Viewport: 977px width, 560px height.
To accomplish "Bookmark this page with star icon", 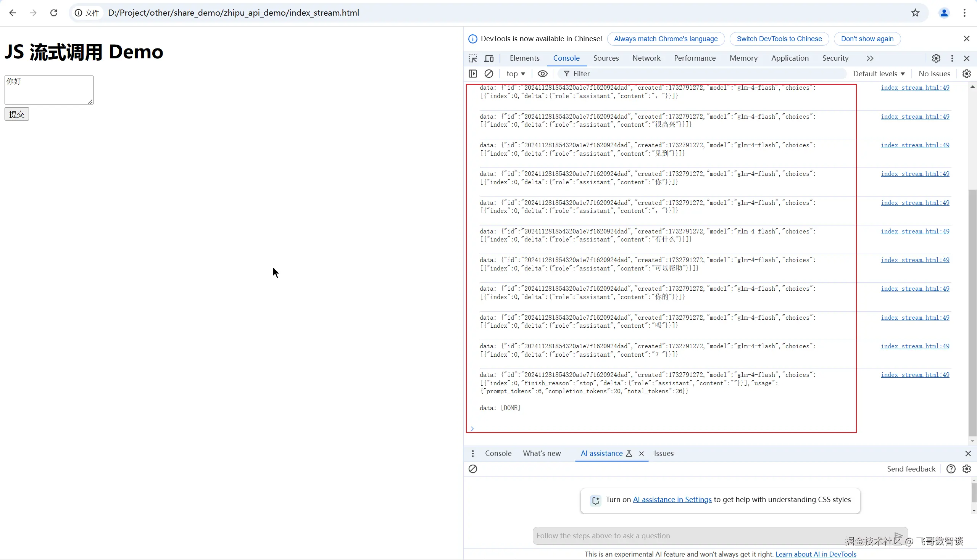I will click(x=915, y=13).
